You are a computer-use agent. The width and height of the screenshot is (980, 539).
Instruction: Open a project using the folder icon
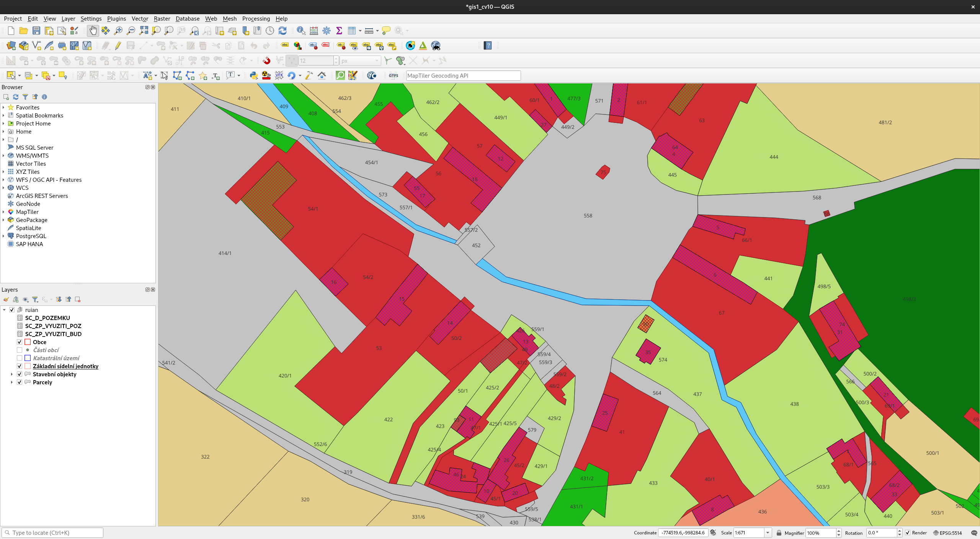tap(23, 31)
